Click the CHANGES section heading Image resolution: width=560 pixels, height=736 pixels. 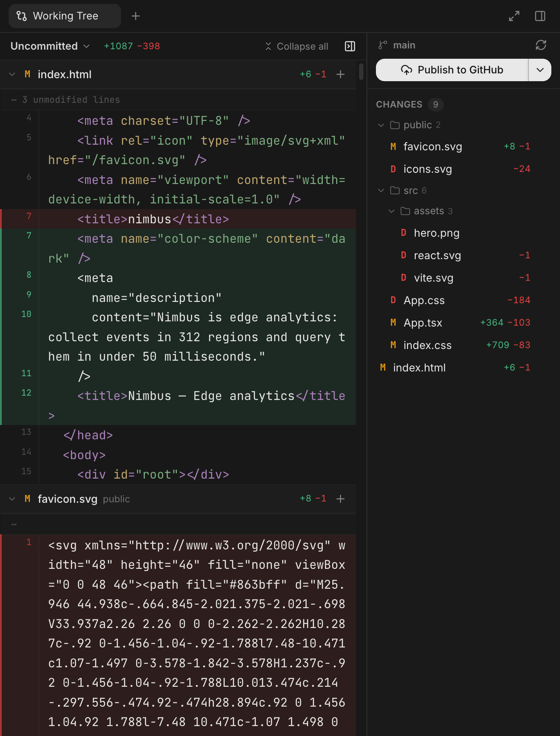[x=399, y=105]
